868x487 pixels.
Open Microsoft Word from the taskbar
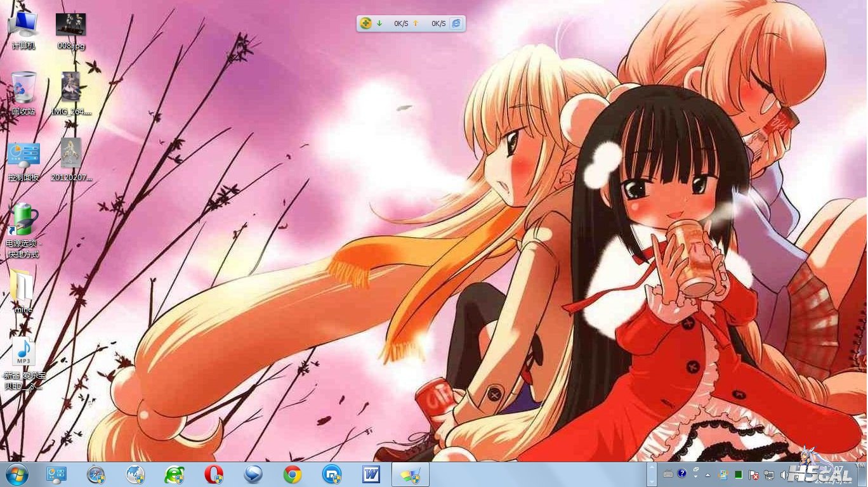(x=371, y=474)
